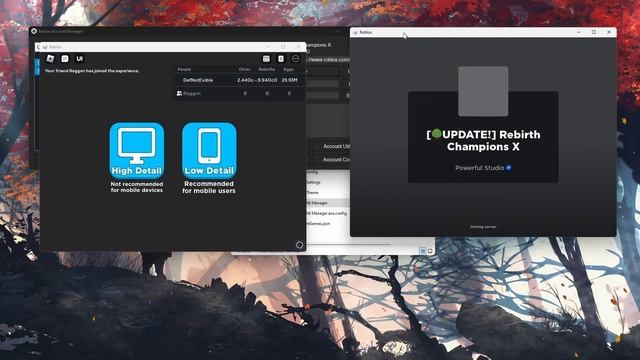The height and width of the screenshot is (360, 640).
Task: Click the Rebirth Champions X game title
Action: (x=483, y=141)
